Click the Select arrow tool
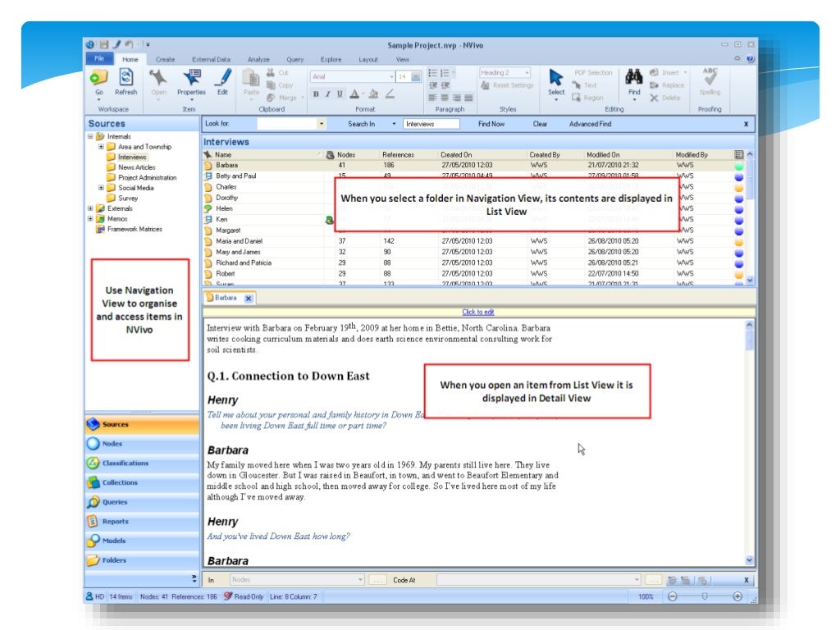 (556, 78)
